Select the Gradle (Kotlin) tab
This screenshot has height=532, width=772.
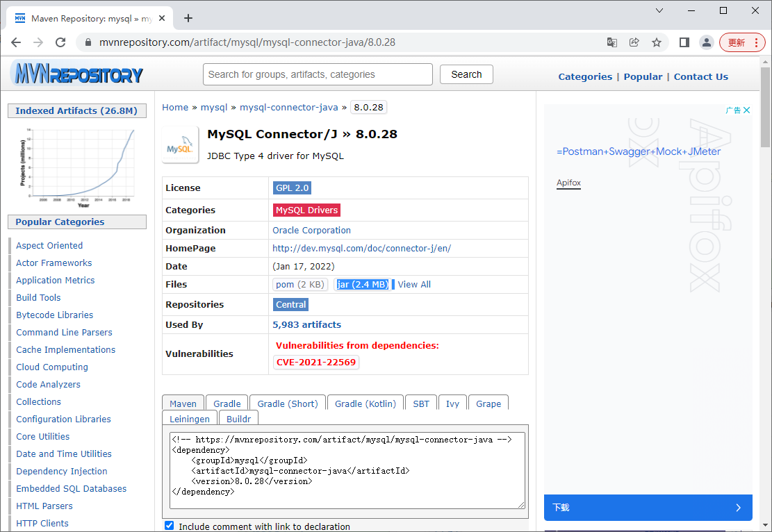(x=366, y=403)
